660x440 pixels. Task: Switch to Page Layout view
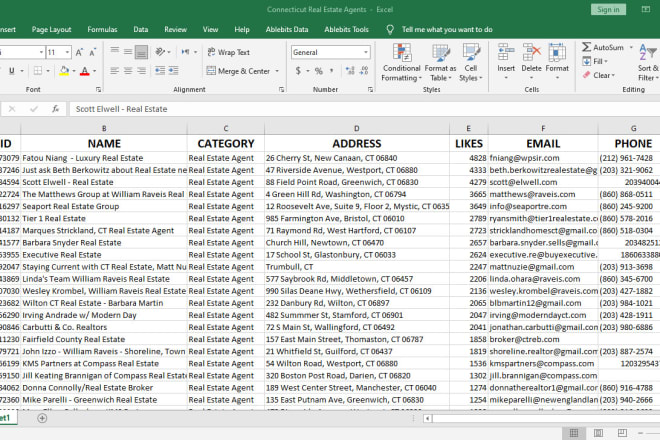pyautogui.click(x=598, y=433)
